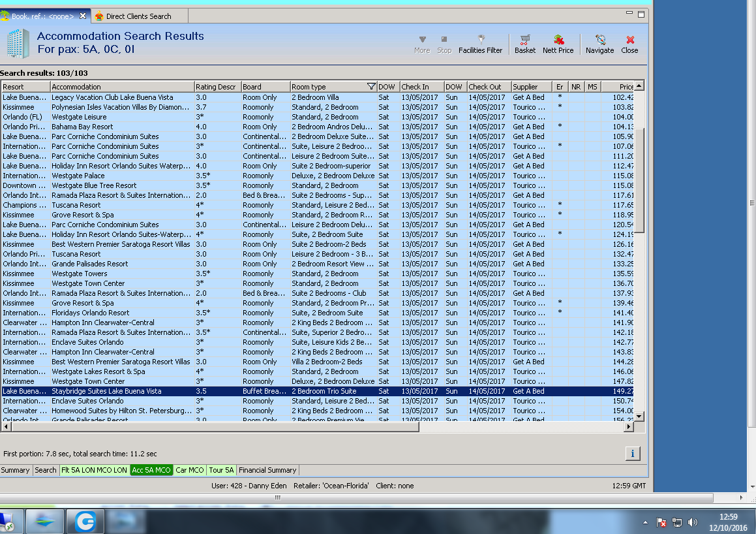This screenshot has height=534, width=756.
Task: Click the vertical scrollbar down arrow
Action: (x=639, y=416)
